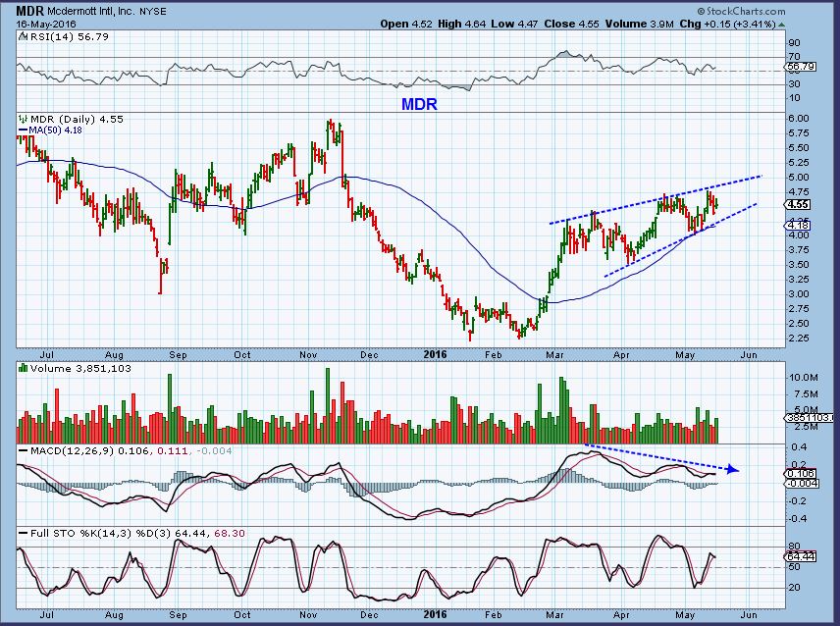Click the 4.55 last price tag on right axis
This screenshot has height=626, width=840.
coord(798,204)
